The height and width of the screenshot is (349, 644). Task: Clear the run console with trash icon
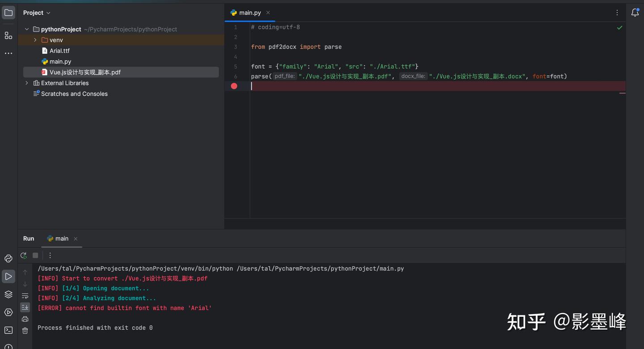click(25, 331)
